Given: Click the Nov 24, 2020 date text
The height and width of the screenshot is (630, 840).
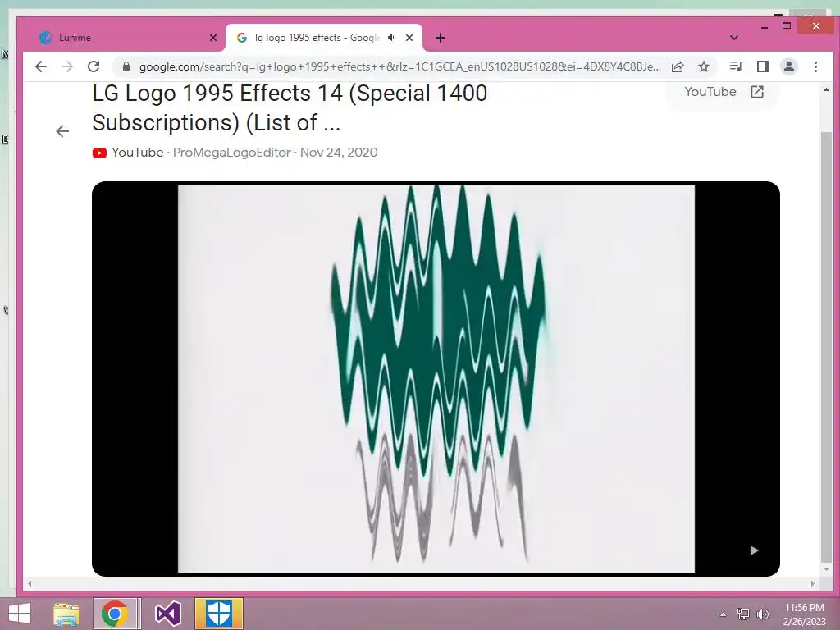Looking at the screenshot, I should click(339, 153).
